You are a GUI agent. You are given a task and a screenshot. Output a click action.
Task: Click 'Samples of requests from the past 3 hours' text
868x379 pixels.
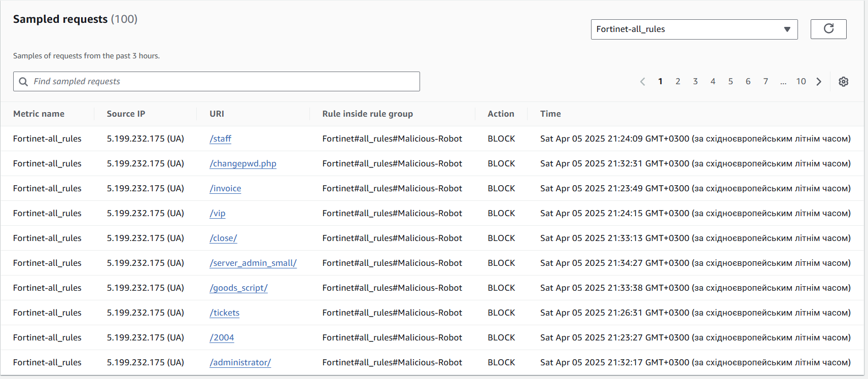pyautogui.click(x=86, y=56)
